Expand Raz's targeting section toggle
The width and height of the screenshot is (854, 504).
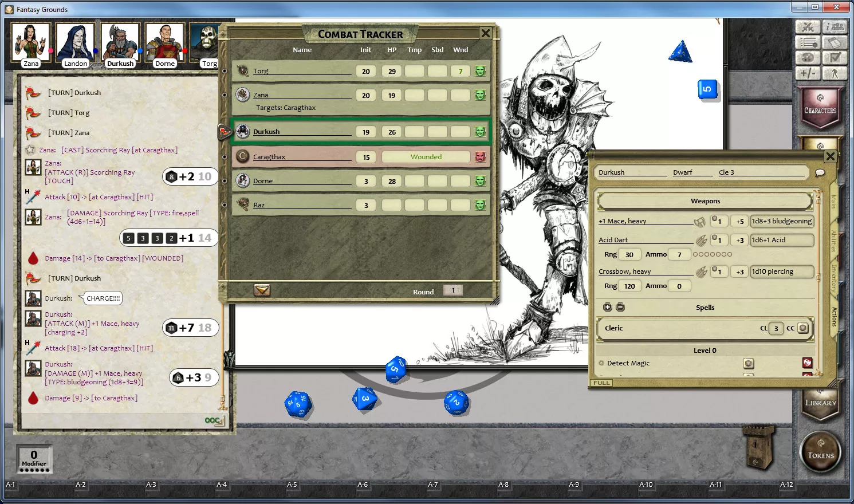pyautogui.click(x=225, y=205)
